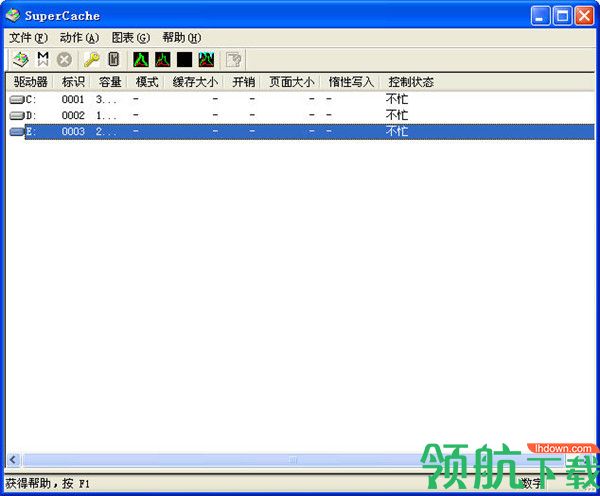Open the 文件(F) menu
This screenshot has height=496, width=600.
(x=28, y=38)
